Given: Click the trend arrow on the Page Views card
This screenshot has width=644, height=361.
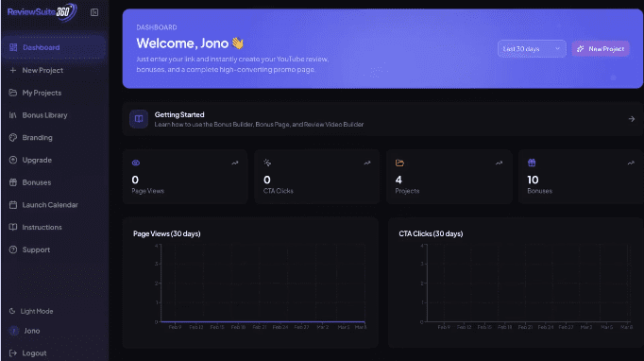Looking at the screenshot, I should [x=235, y=163].
